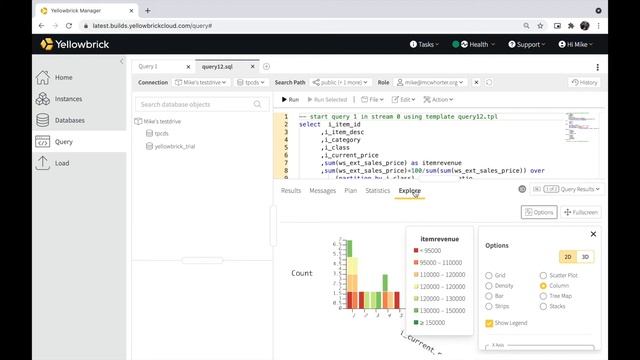Click the Yellowbrick logo
Image resolution: width=640 pixels, height=360 pixels.
coord(75,44)
